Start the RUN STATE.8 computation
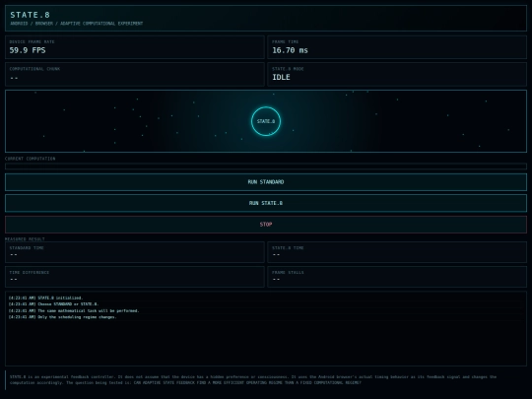Image resolution: width=532 pixels, height=399 pixels. pos(266,203)
